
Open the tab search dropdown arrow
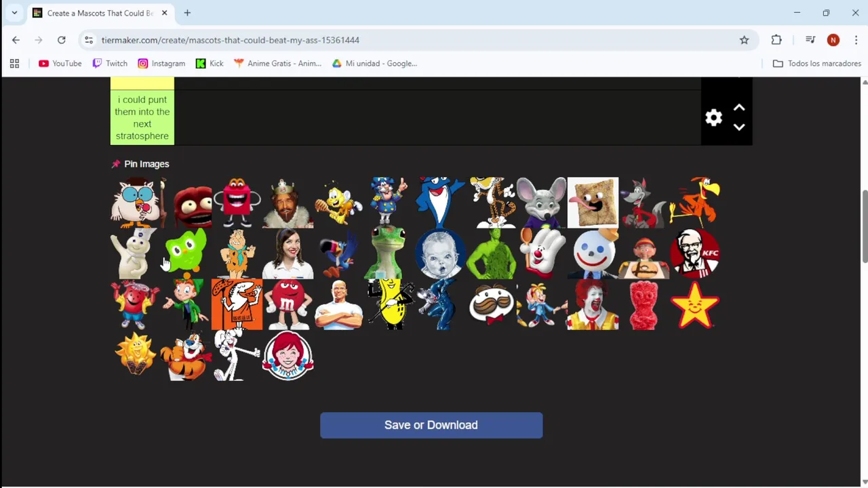click(14, 13)
